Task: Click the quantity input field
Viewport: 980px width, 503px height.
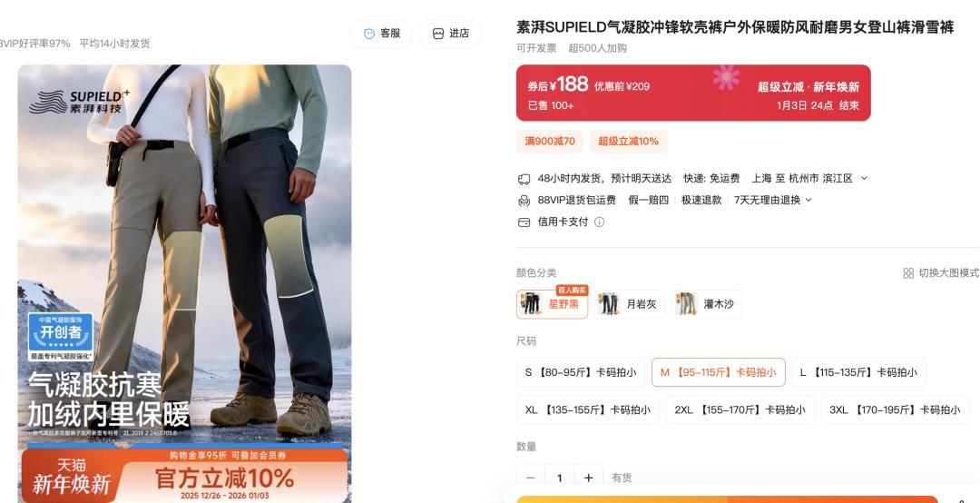Action: [559, 478]
